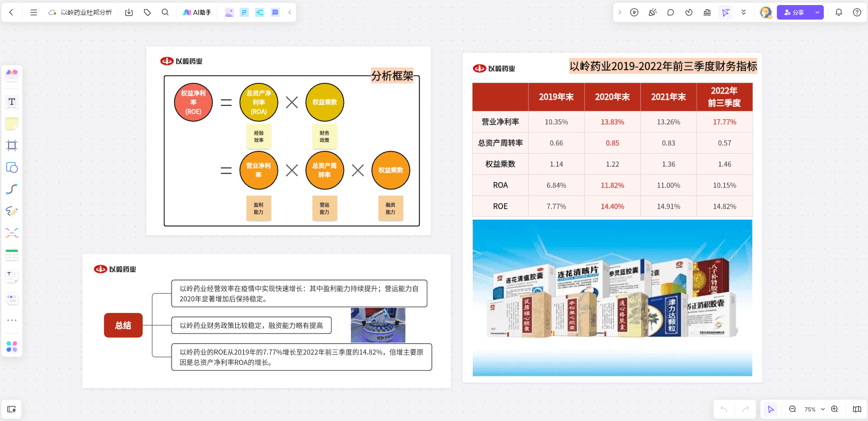Image resolution: width=868 pixels, height=421 pixels.
Task: Open the app plugins center icon
Action: (x=12, y=347)
